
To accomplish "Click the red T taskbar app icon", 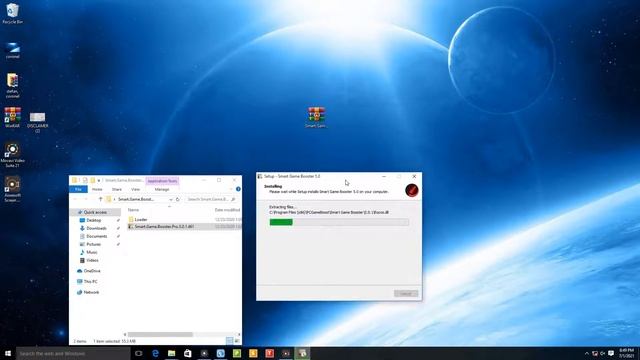I will pyautogui.click(x=269, y=353).
